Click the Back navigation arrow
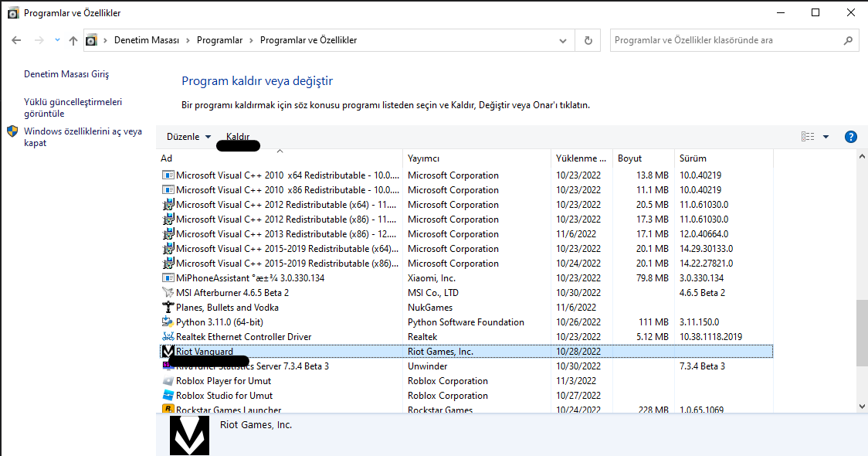Viewport: 868px width, 456px height. click(16, 40)
